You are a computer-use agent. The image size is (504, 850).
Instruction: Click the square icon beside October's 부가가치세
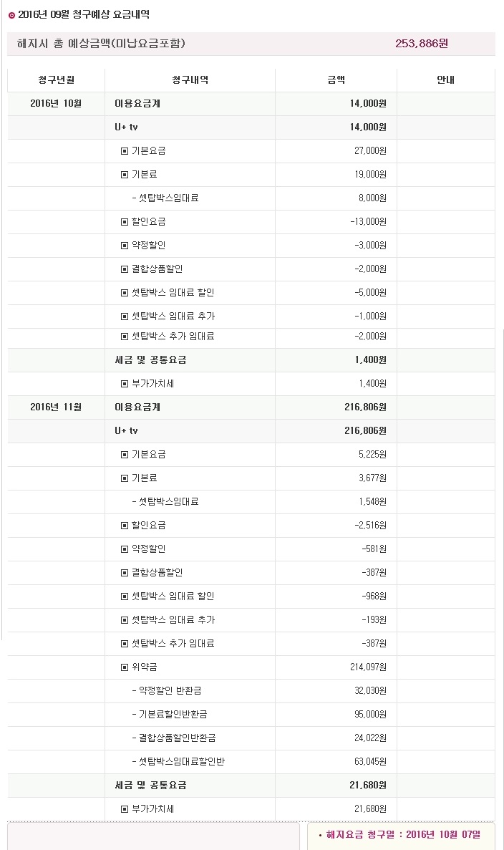[125, 384]
